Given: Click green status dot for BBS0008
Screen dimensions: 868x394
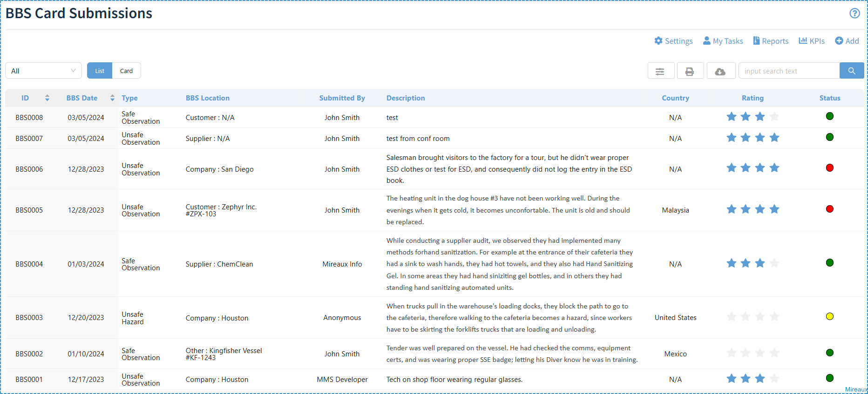Looking at the screenshot, I should coord(830,116).
